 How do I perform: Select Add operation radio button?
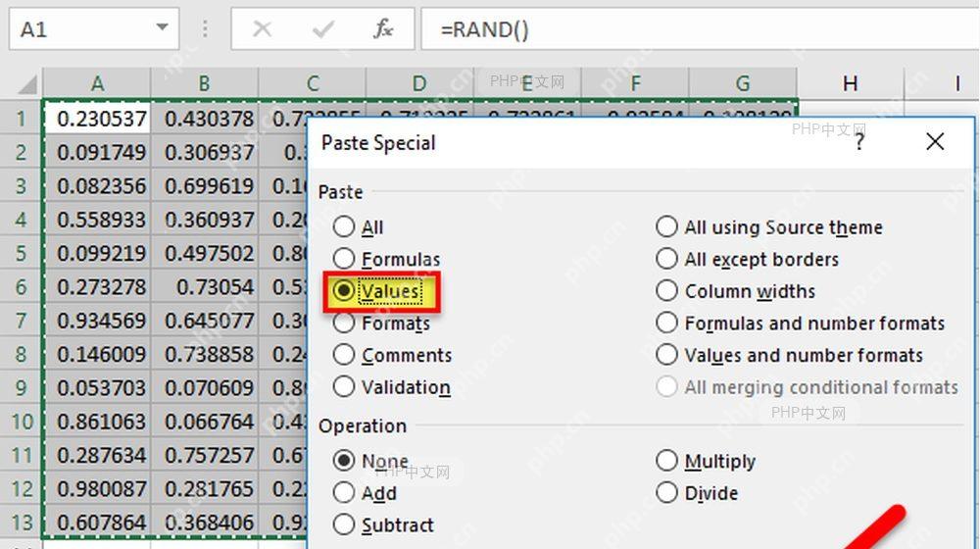coord(344,493)
